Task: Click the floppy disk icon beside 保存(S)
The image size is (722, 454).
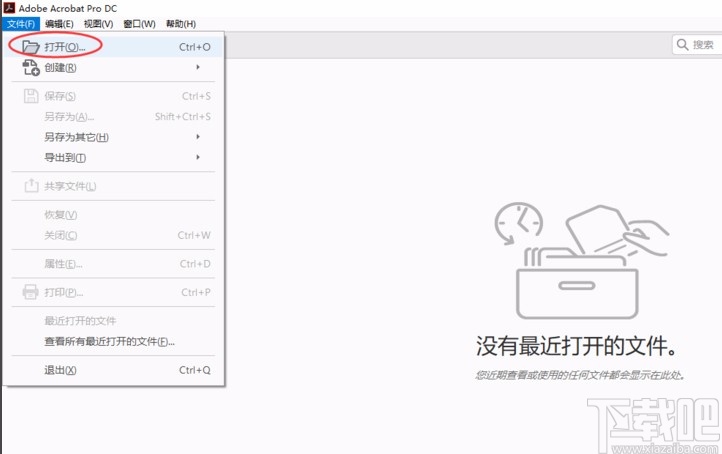Action: pos(31,96)
